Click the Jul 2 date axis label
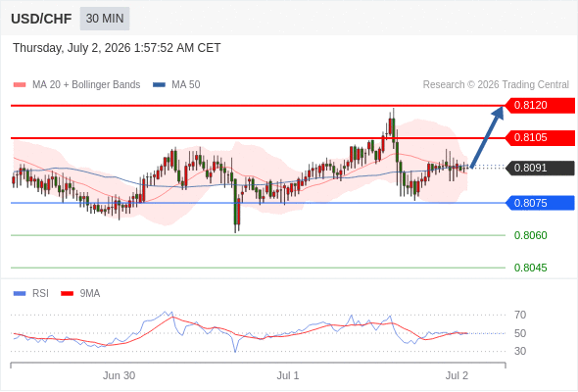Screen dimensions: 578x392 (457, 375)
